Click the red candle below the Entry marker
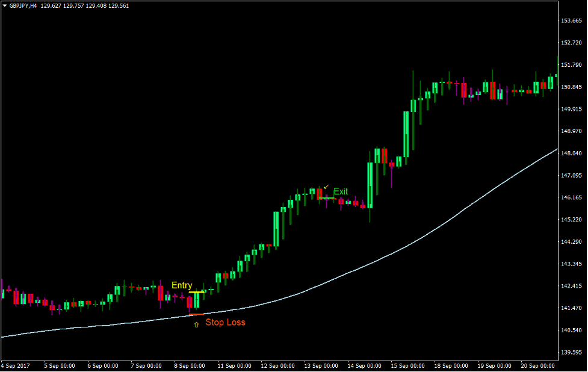Viewport: 588px width, 372px height. point(190,301)
